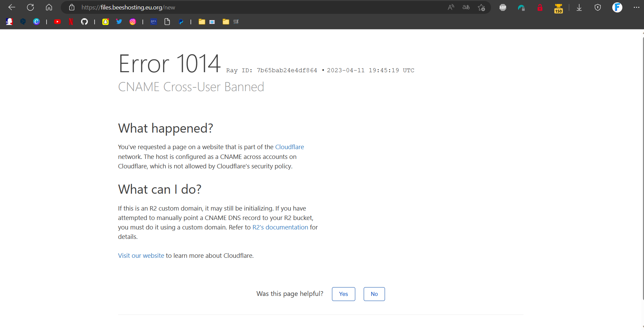Open the trophy rewards icon showing 150
644x330 pixels.
(559, 8)
